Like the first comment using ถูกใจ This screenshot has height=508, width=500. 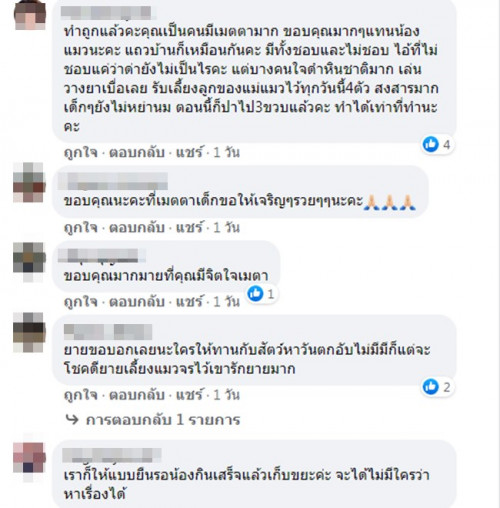(x=81, y=153)
